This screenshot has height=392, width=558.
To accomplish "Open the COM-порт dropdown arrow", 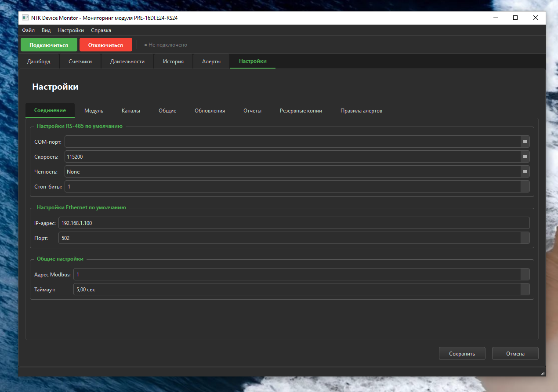I will click(525, 142).
